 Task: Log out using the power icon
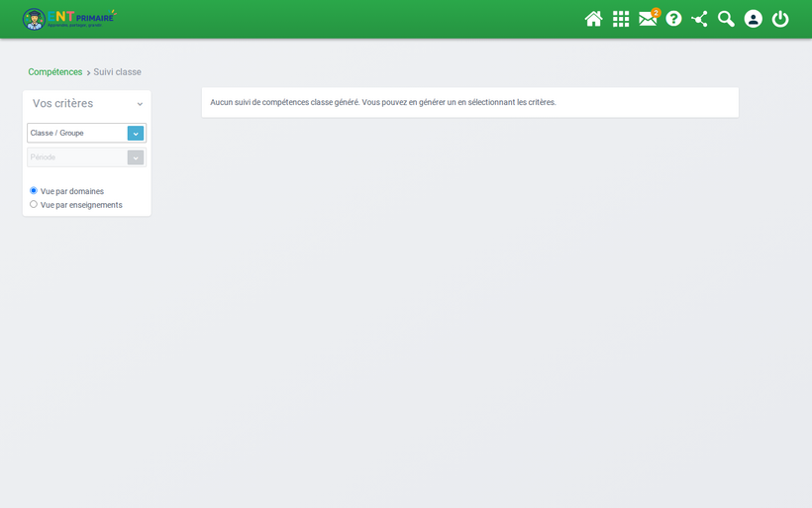tap(780, 19)
